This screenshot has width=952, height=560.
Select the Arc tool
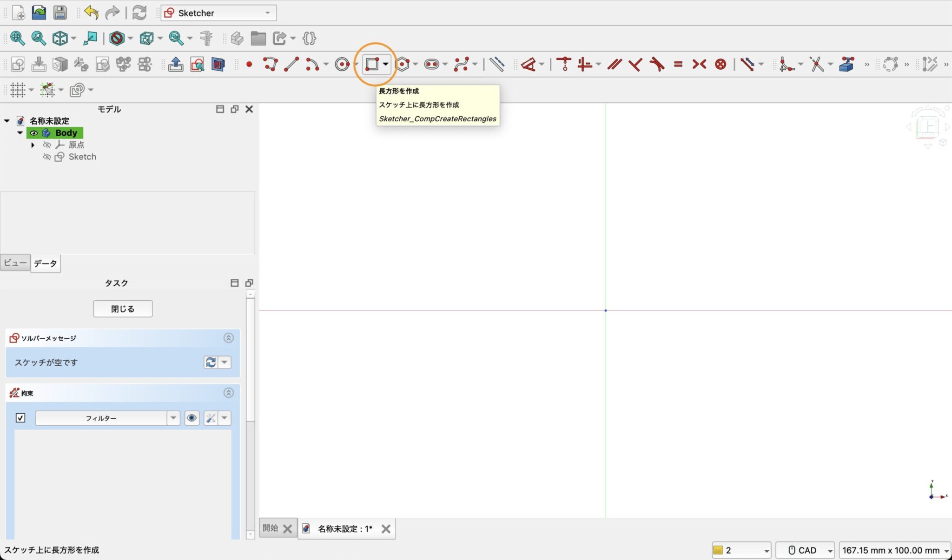click(x=312, y=64)
